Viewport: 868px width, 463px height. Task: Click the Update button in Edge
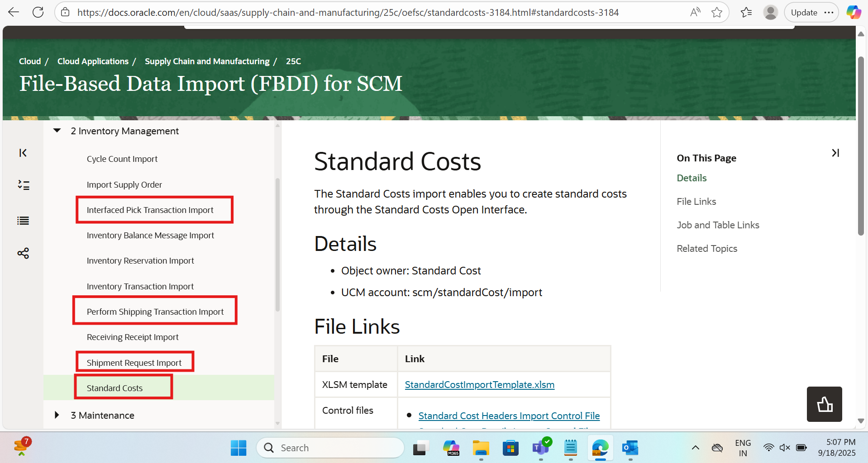(x=805, y=12)
